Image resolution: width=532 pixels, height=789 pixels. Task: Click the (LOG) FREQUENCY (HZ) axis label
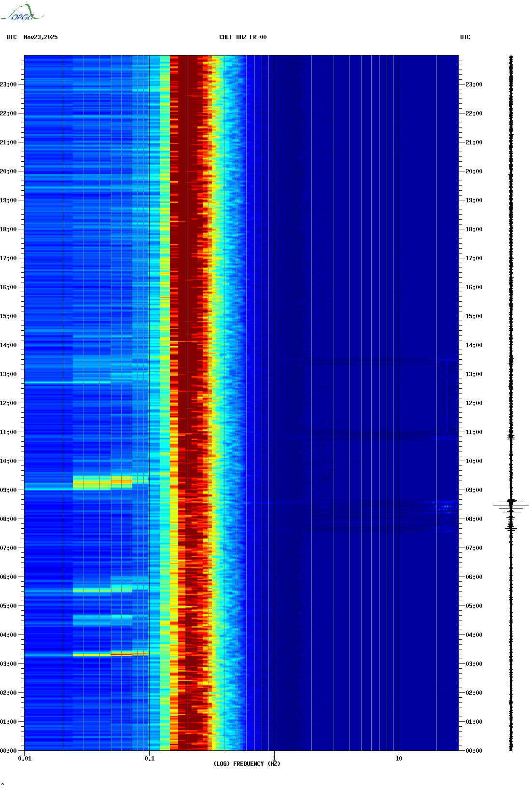coord(247,763)
